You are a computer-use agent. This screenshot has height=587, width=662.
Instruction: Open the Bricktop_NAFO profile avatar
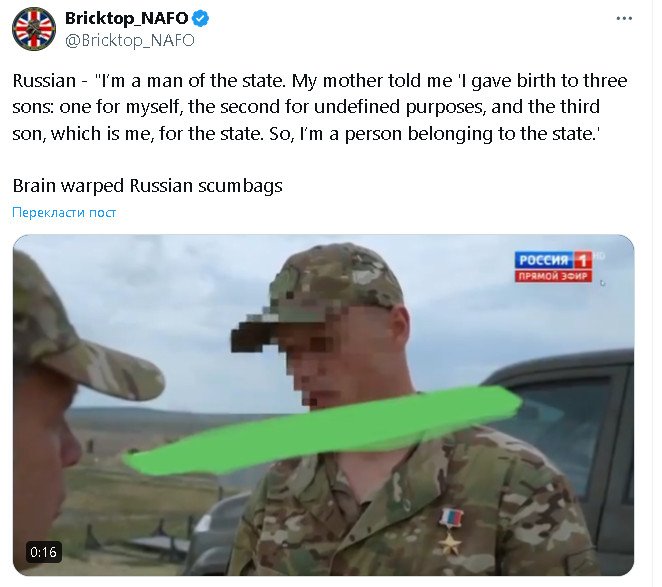(x=34, y=29)
